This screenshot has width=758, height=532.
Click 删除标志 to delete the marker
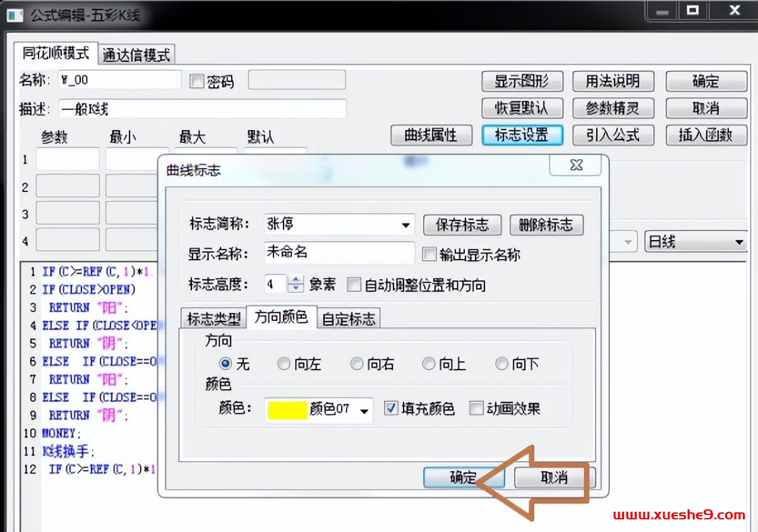(x=546, y=225)
